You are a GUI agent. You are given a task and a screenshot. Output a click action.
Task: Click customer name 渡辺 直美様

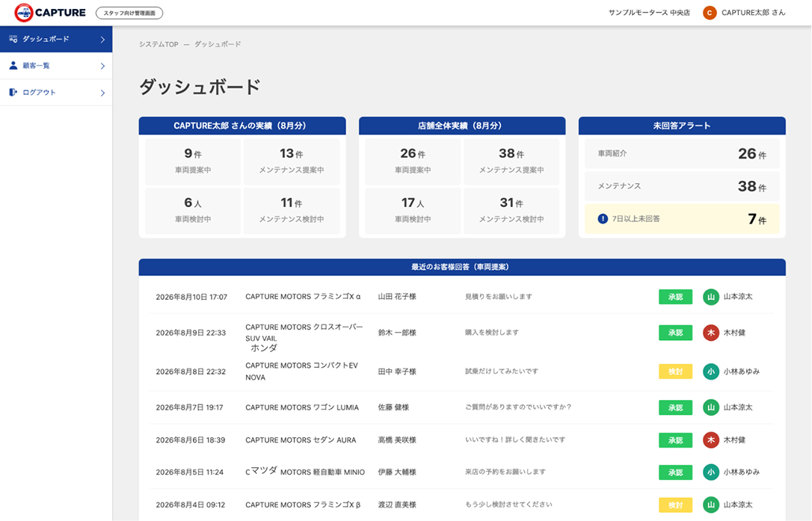coord(397,505)
